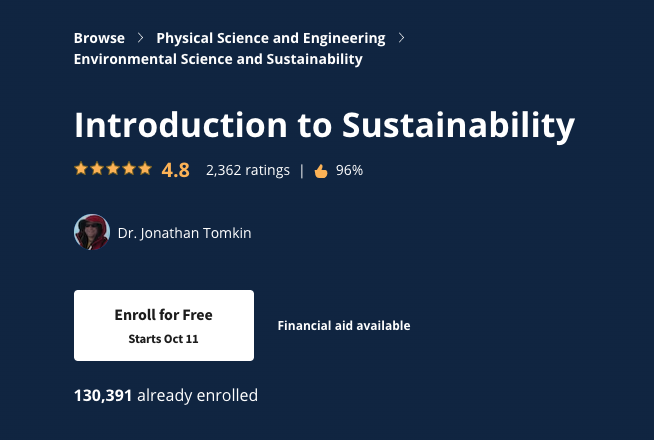Click the first rating star

coord(81,169)
